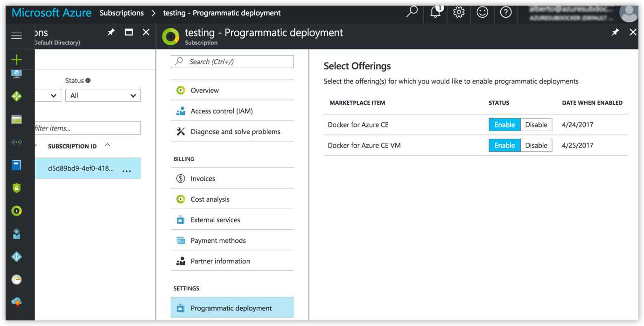
Task: Open the hamburger menu in left sidebar
Action: pyautogui.click(x=17, y=36)
